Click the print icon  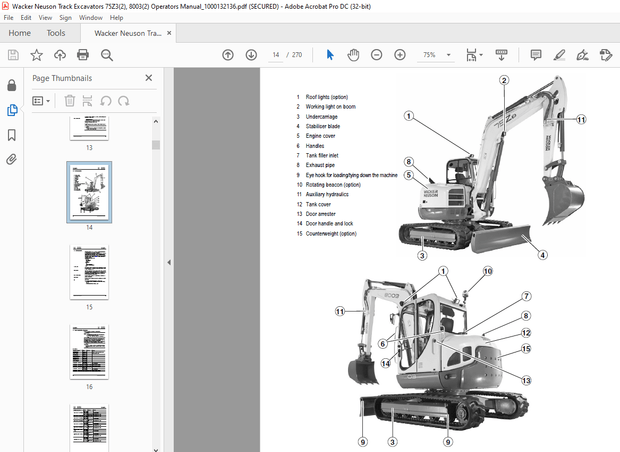[x=84, y=55]
